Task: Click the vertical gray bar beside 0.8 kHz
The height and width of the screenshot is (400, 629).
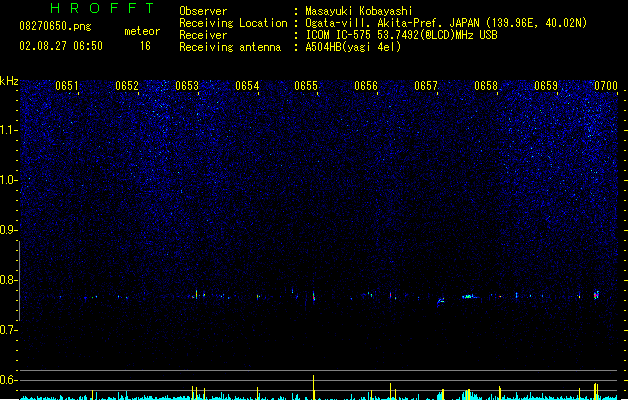Action: [19, 280]
